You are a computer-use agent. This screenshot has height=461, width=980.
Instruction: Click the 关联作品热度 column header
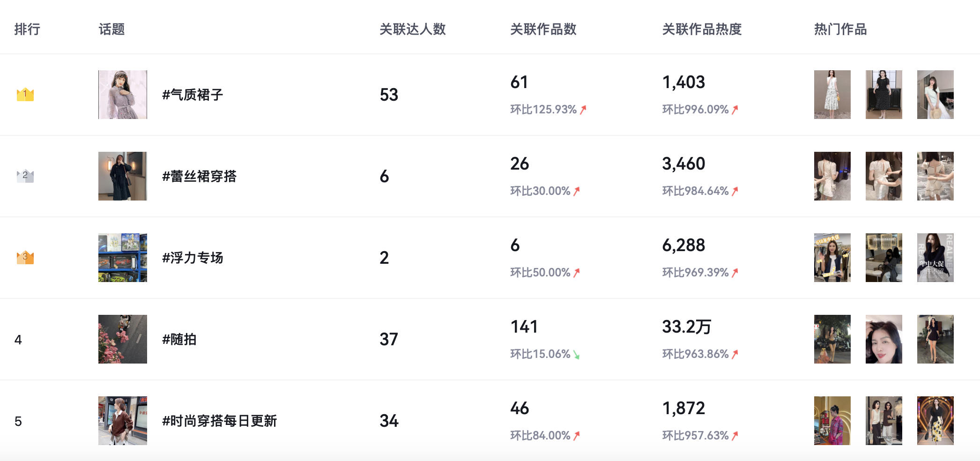701,30
